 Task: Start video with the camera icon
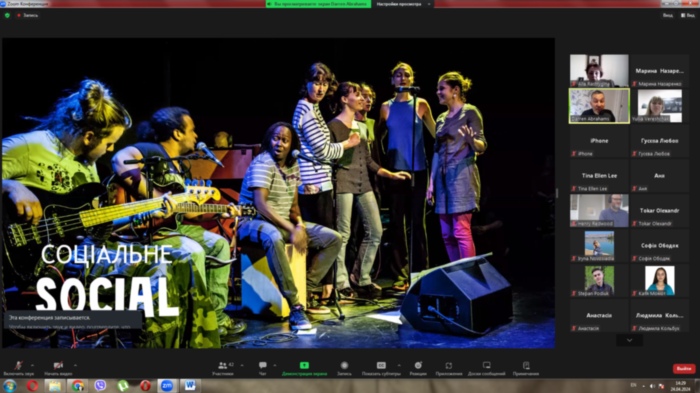[x=58, y=368]
